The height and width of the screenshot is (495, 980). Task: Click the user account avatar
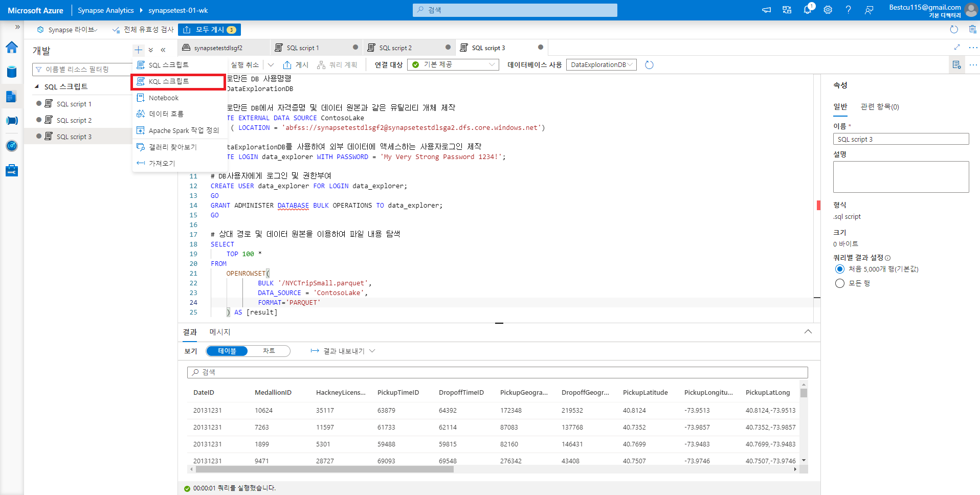click(970, 10)
